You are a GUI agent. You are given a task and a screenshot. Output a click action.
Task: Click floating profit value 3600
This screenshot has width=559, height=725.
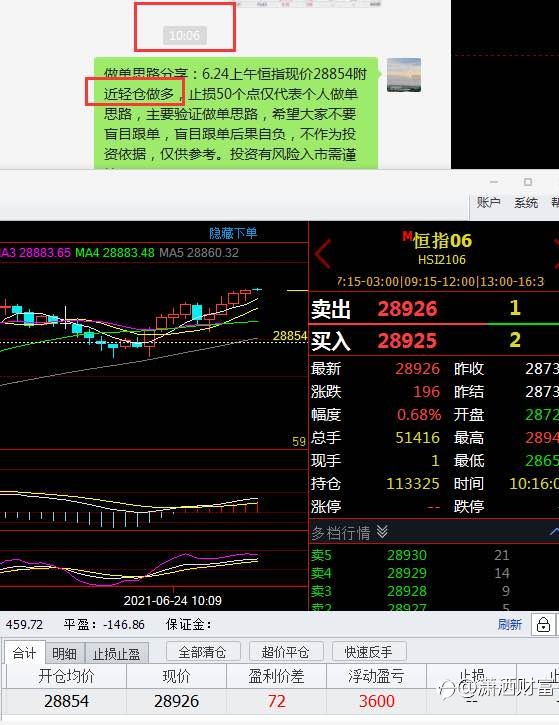[x=377, y=701]
